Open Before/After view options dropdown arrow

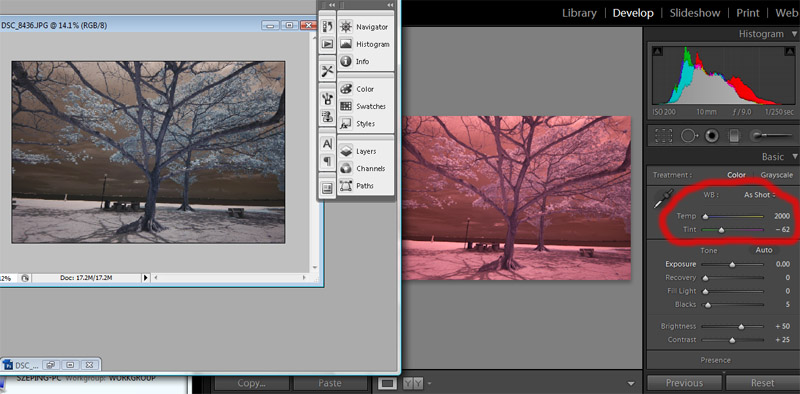pos(430,383)
